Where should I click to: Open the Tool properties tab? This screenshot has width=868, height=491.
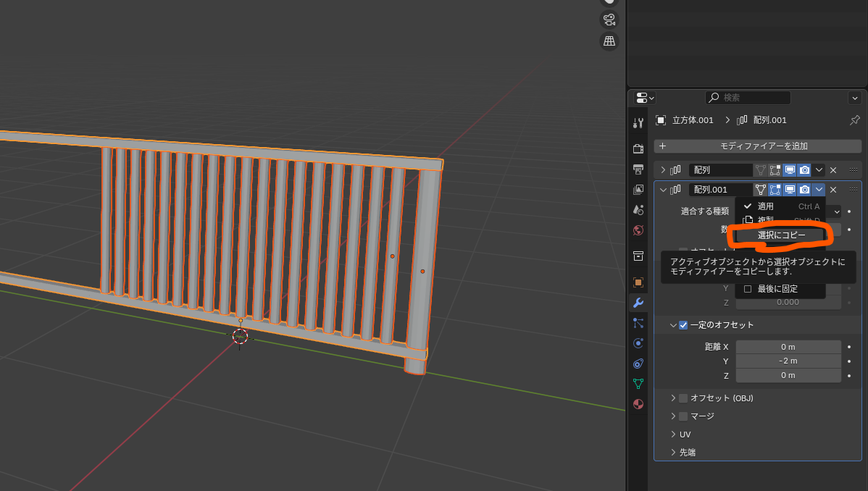coord(638,123)
